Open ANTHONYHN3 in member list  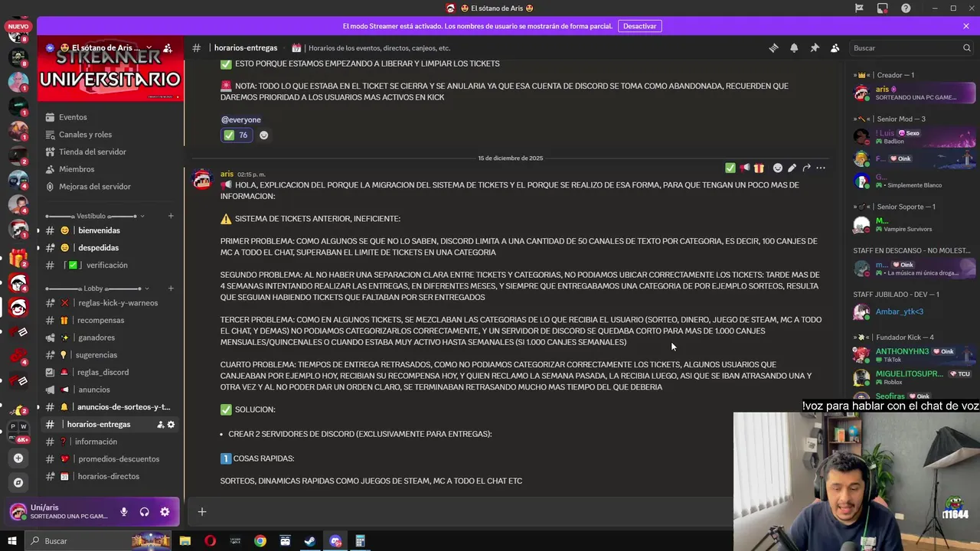pos(914,355)
